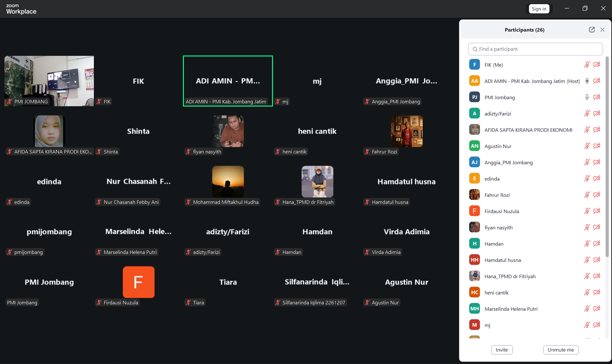Select the PMI JOMBANG video thumbnail
Viewport: 612px width, 364px height.
[x=49, y=81]
